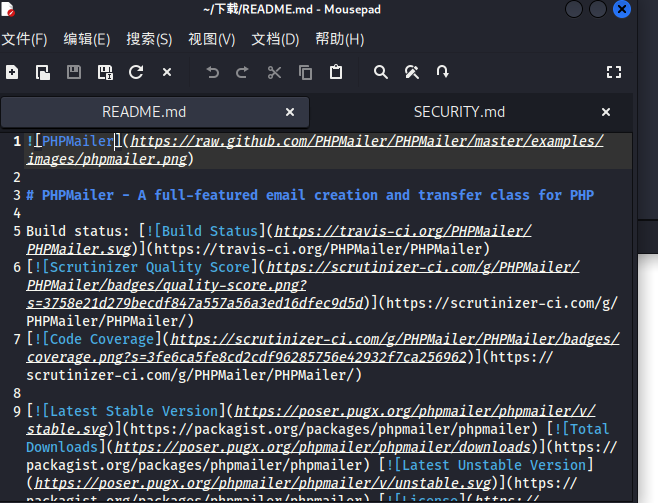Viewport: 658px width, 503px height.
Task: Click the poser.pugx.org downloads link
Action: (x=323, y=447)
